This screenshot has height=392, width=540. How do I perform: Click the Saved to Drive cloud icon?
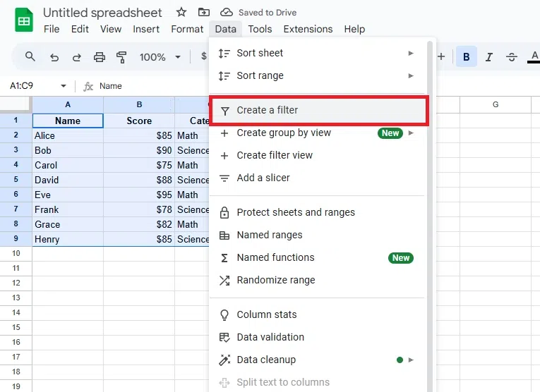(227, 13)
